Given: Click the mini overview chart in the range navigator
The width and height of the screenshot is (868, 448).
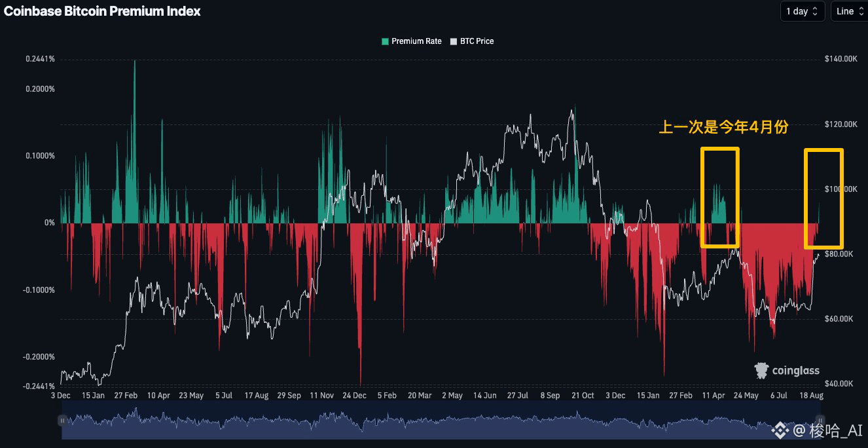Looking at the screenshot, I should pos(441,420).
